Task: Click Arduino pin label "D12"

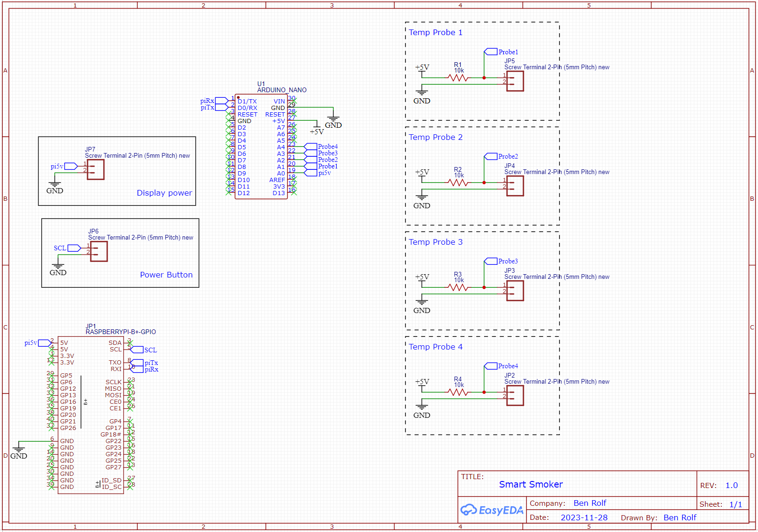Action: tap(243, 193)
